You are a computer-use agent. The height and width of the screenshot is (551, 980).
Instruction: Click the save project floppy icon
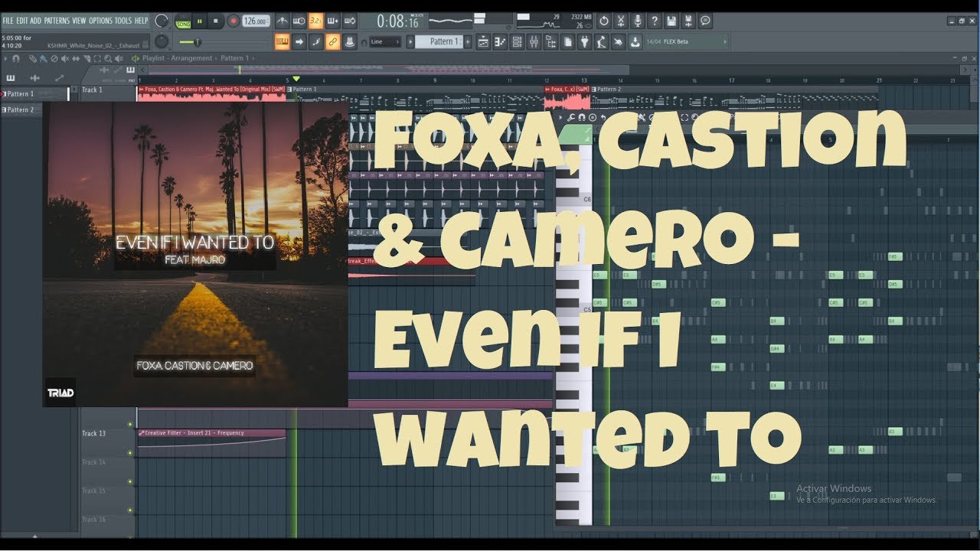[671, 21]
